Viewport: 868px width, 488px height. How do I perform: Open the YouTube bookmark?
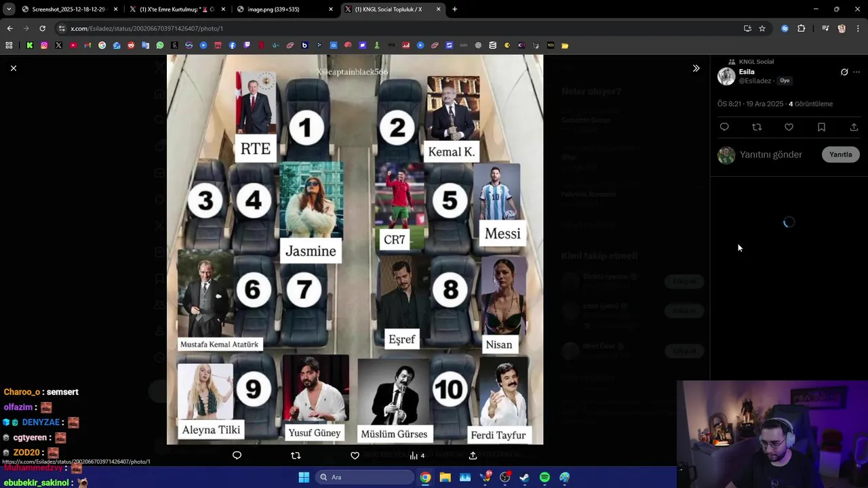pos(73,45)
